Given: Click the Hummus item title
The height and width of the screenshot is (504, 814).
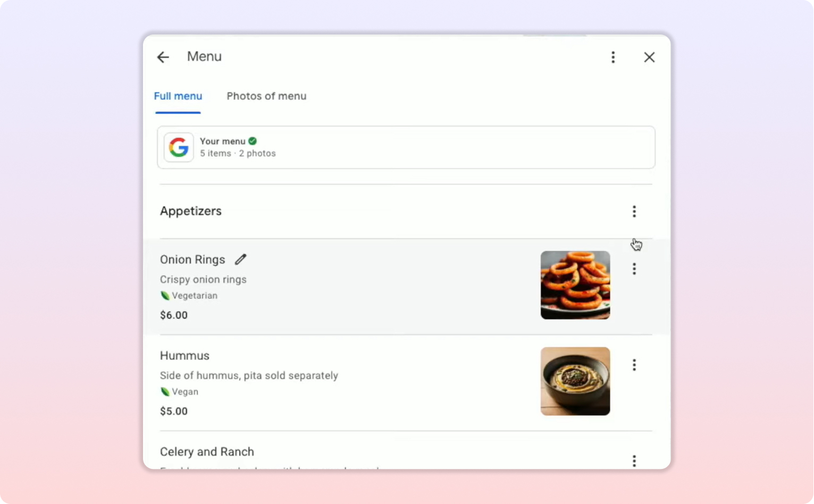Looking at the screenshot, I should [x=185, y=356].
